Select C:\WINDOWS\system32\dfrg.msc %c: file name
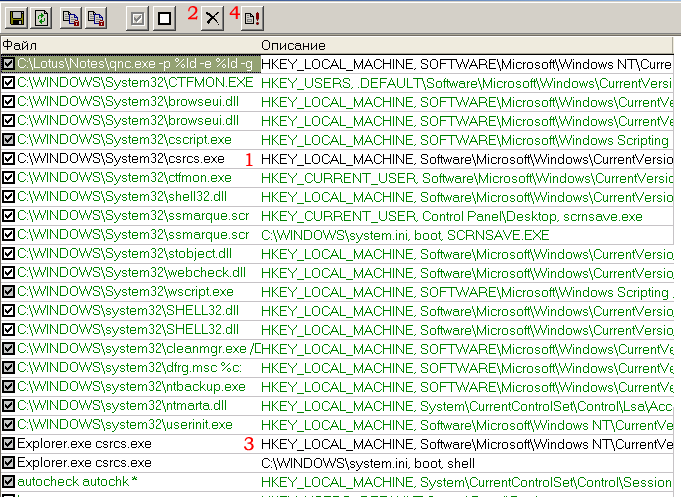The height and width of the screenshot is (497, 681). 129,368
